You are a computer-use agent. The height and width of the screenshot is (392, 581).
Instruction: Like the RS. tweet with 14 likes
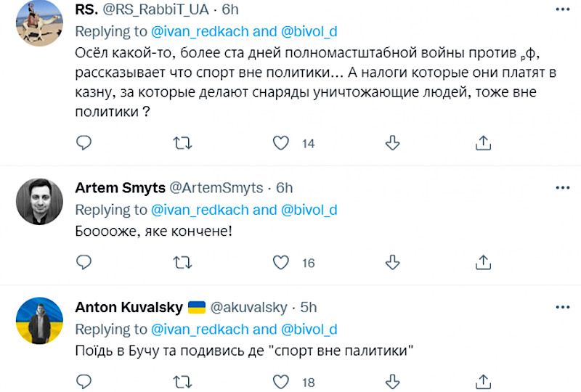click(x=281, y=143)
